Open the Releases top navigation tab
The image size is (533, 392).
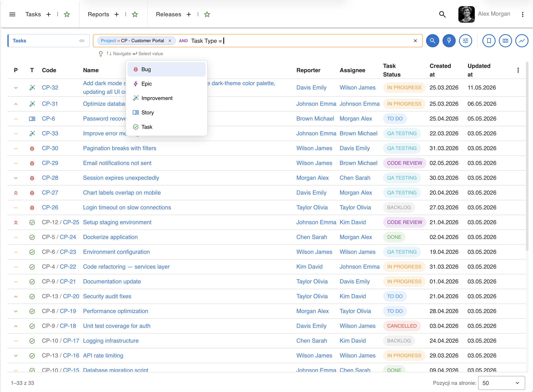click(169, 14)
